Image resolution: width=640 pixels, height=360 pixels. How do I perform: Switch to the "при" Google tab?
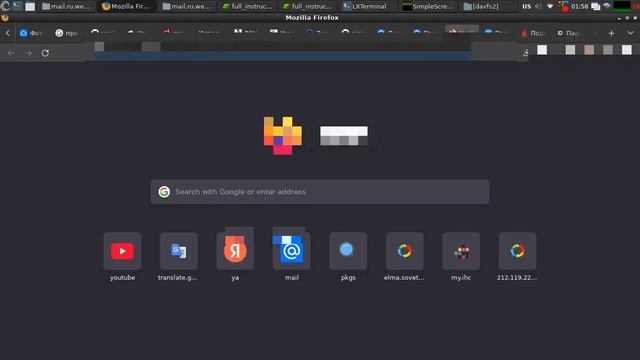click(67, 33)
